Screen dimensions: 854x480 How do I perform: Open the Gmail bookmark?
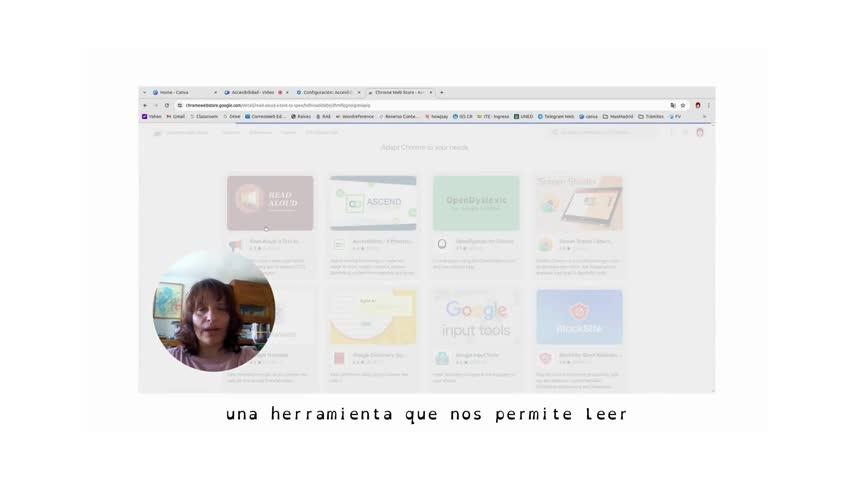pos(176,117)
